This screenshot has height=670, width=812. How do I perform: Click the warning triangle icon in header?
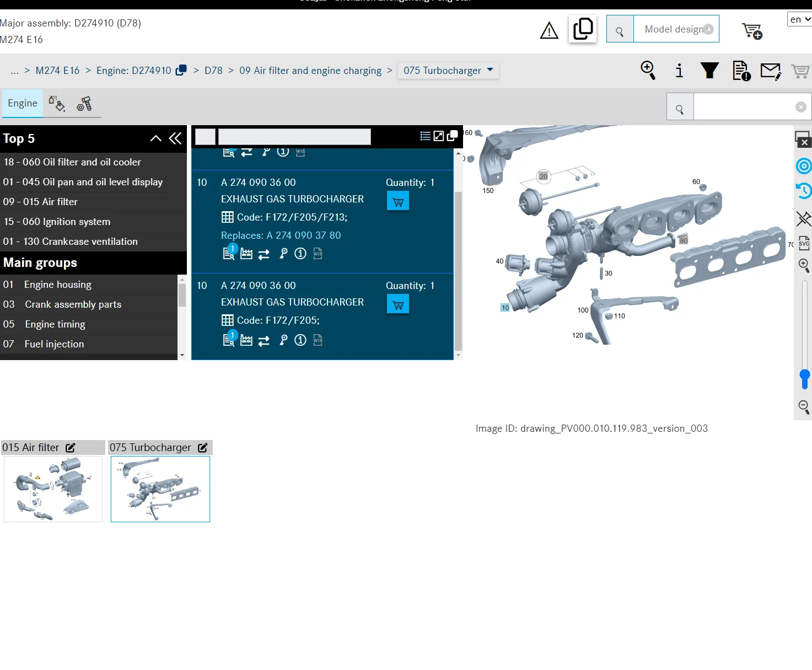pos(548,31)
